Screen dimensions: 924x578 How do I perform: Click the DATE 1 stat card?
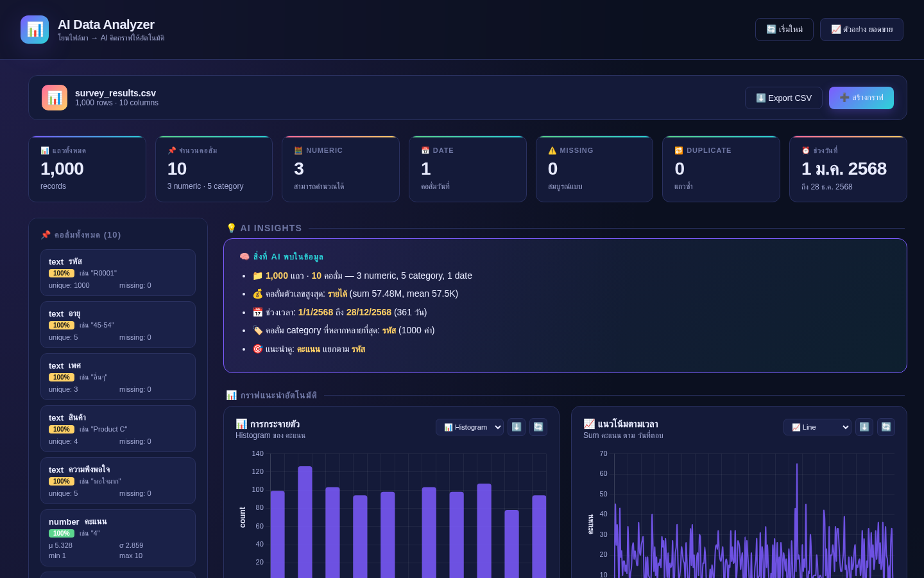pos(468,169)
